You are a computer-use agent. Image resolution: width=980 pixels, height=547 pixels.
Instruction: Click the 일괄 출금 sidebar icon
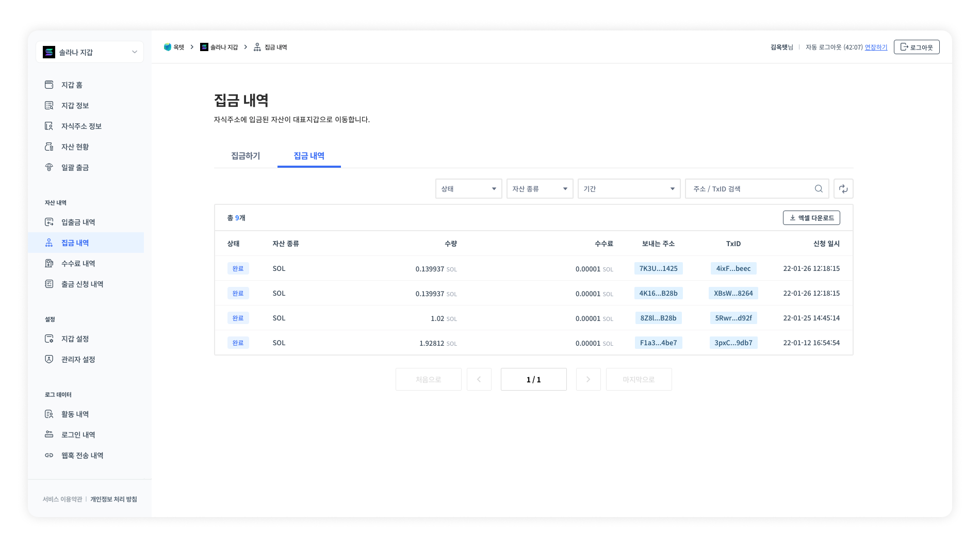[x=49, y=167]
